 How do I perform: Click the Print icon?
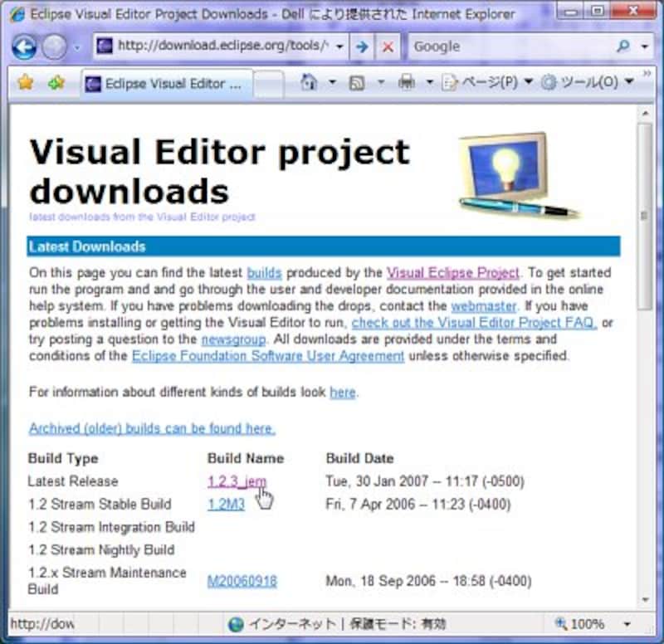pos(407,81)
